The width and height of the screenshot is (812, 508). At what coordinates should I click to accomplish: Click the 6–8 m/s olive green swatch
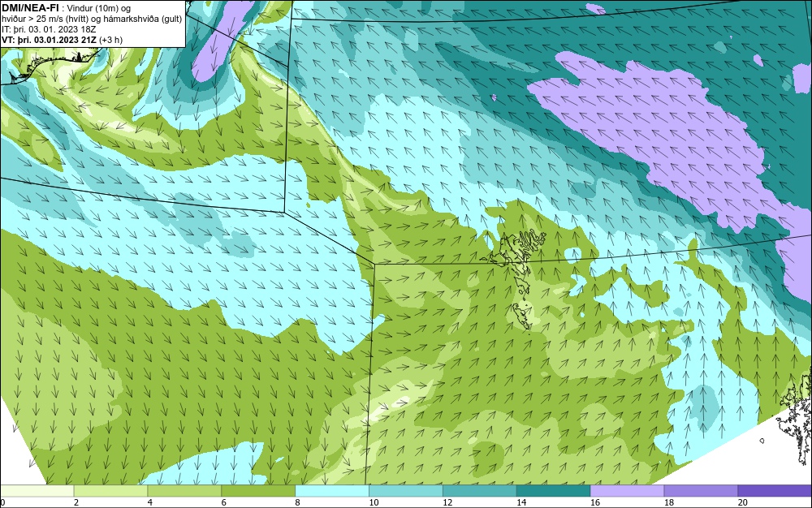click(x=258, y=490)
